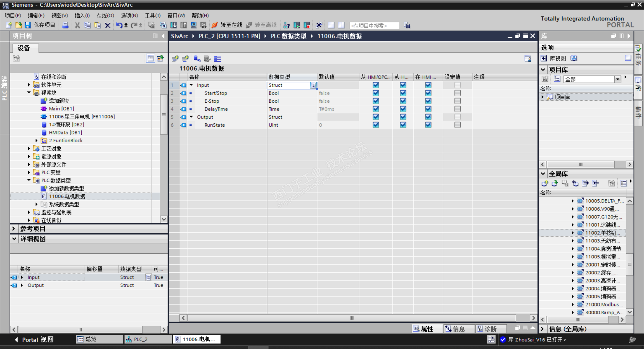Viewport: 644px width, 349px height.
Task: Toggle setpoint checkbox for Start/Stop row
Action: (457, 93)
